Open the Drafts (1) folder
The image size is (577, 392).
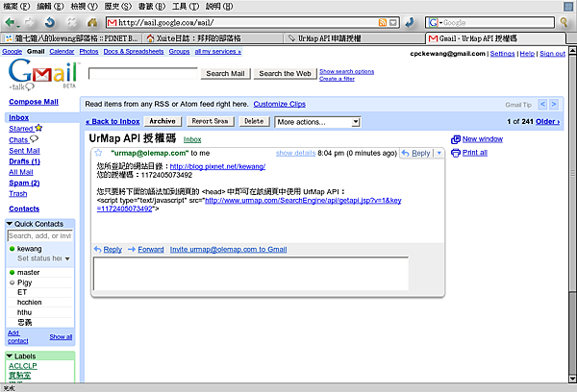(x=24, y=161)
